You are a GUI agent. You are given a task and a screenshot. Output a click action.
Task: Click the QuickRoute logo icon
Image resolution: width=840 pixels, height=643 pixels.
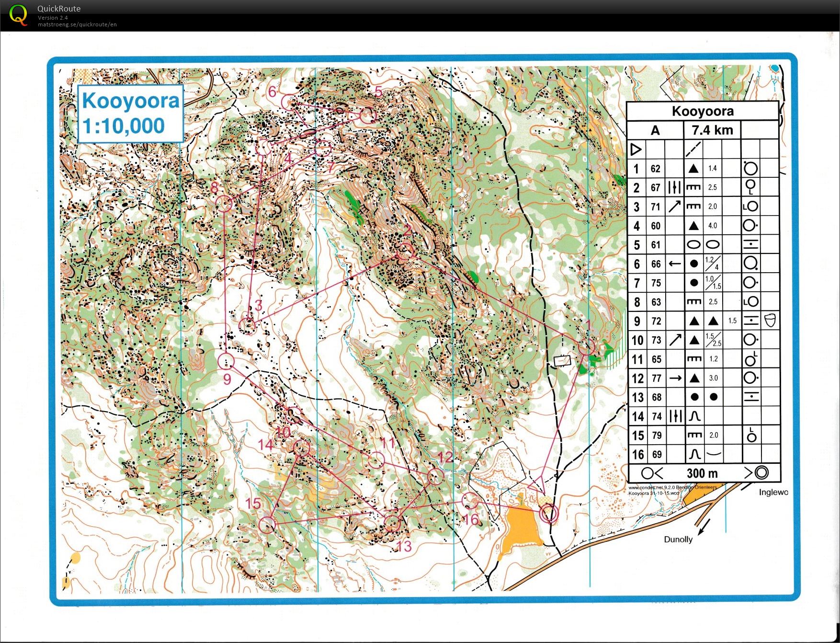point(18,15)
